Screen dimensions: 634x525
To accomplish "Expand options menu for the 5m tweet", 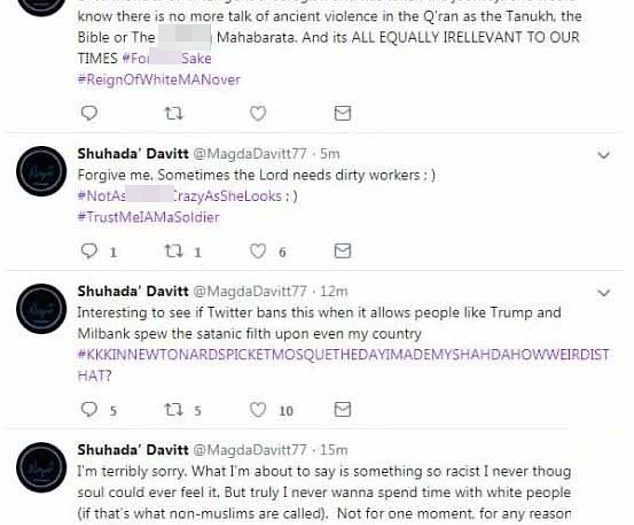I will 603,155.
